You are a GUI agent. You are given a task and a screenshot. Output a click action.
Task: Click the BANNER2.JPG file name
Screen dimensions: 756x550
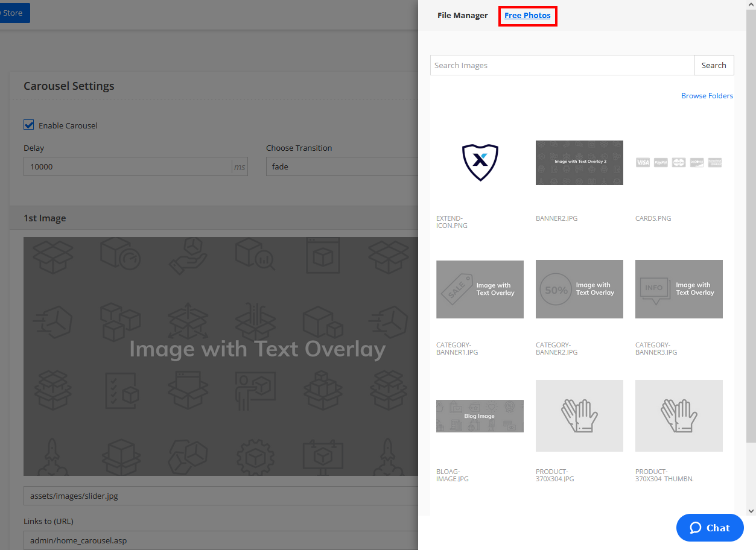pyautogui.click(x=556, y=218)
